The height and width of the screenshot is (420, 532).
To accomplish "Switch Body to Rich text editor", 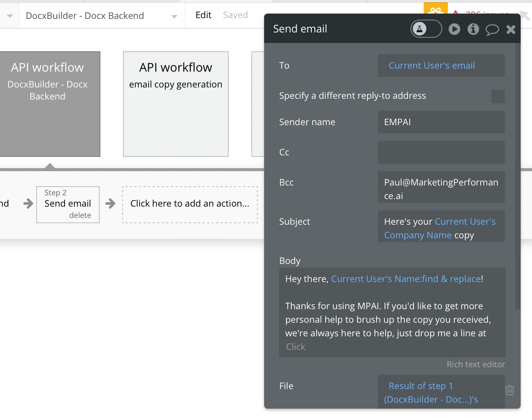I will [476, 365].
